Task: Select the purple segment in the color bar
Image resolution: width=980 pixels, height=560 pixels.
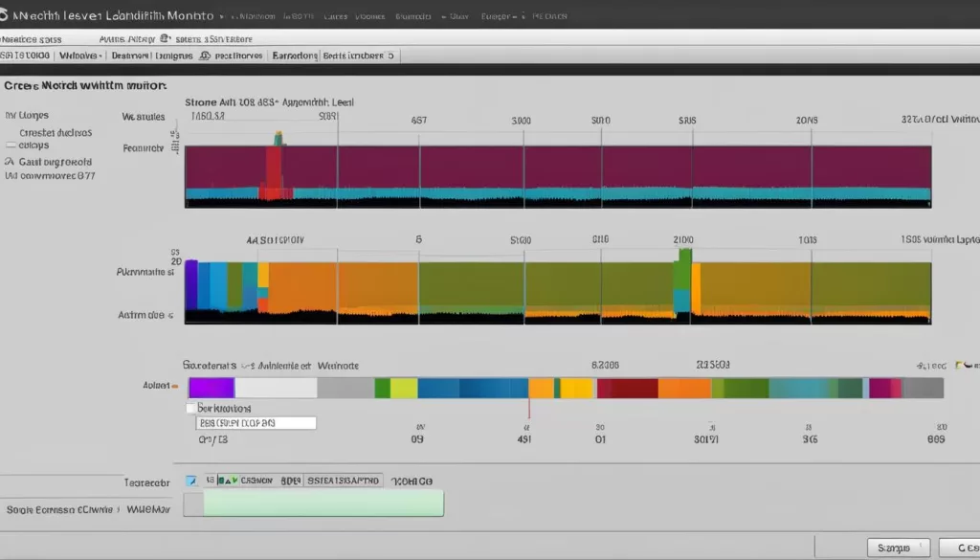Action: coord(211,388)
